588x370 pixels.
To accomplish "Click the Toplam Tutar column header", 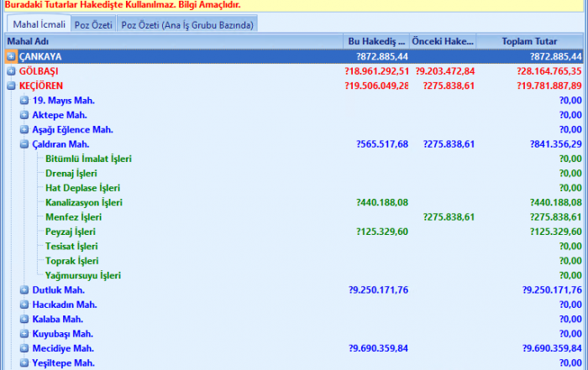I will (531, 40).
